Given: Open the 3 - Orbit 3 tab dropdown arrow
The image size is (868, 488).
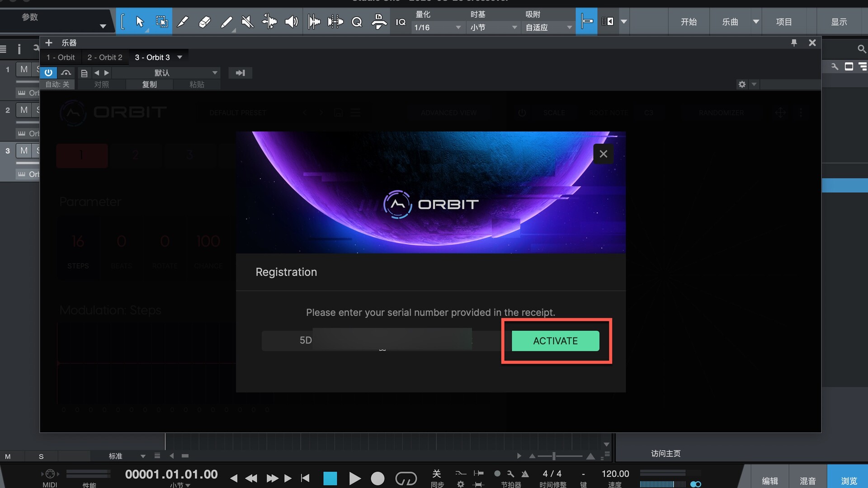Looking at the screenshot, I should point(180,57).
